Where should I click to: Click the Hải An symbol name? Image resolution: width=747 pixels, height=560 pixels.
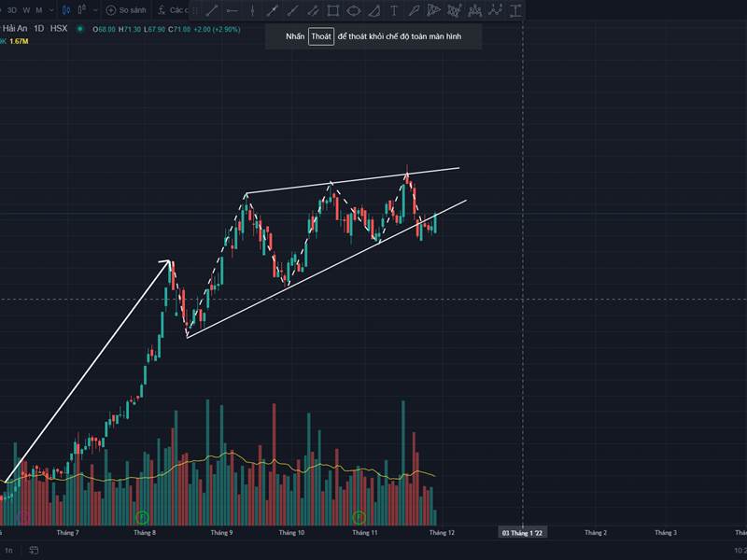click(x=14, y=29)
